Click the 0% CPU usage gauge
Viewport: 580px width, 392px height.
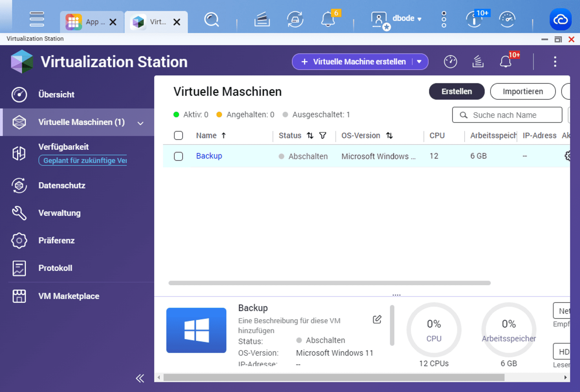point(434,330)
